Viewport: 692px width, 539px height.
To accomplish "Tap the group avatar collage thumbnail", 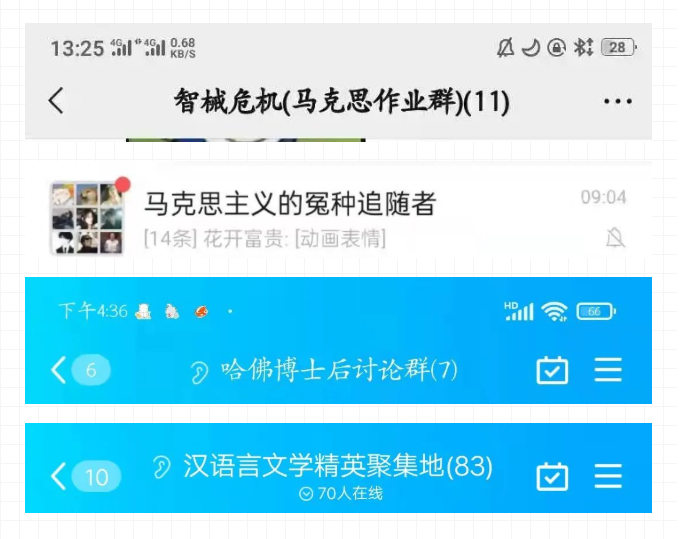I will [x=87, y=218].
